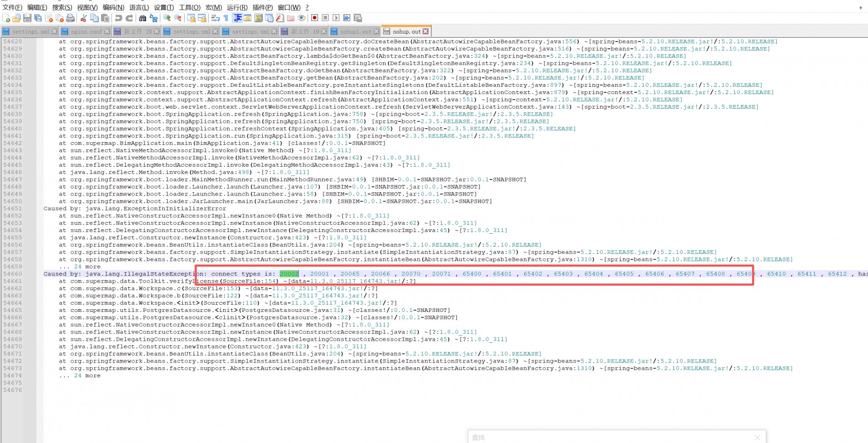Viewport: 868px width, 443px height.
Task: Toggle word wrap in the toolbar
Action: [x=215, y=18]
